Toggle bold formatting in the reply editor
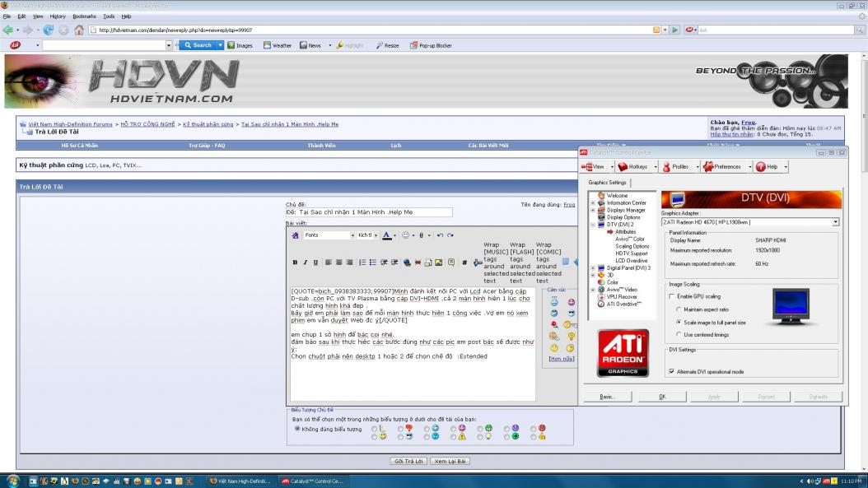The width and height of the screenshot is (868, 488). (295, 263)
